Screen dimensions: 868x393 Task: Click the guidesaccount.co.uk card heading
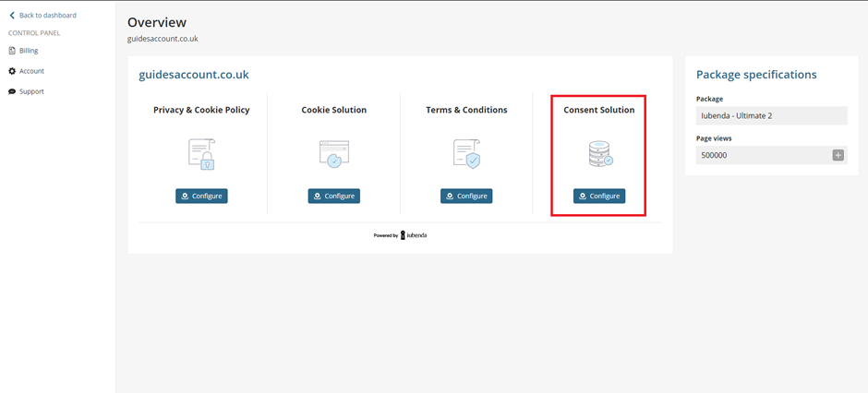194,75
